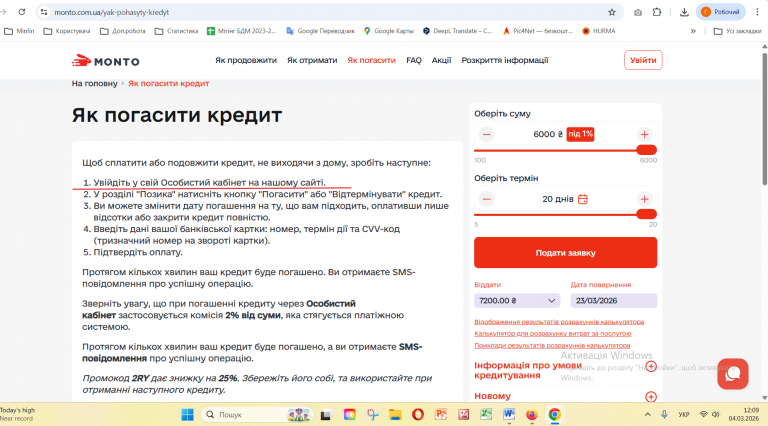The image size is (768, 426).
Task: Open the Windows Start menu
Action: [187, 415]
